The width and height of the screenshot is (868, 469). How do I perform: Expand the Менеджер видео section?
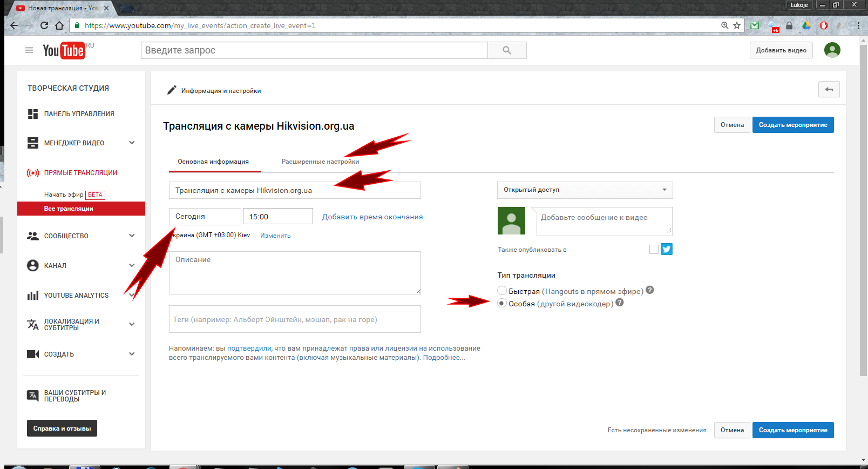132,143
